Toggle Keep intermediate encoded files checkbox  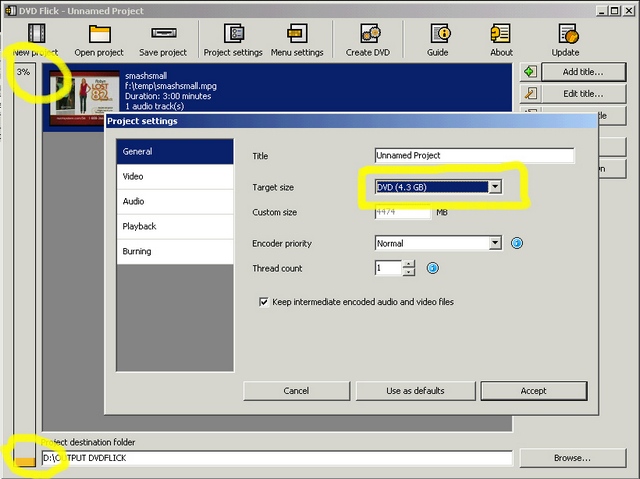tap(264, 302)
